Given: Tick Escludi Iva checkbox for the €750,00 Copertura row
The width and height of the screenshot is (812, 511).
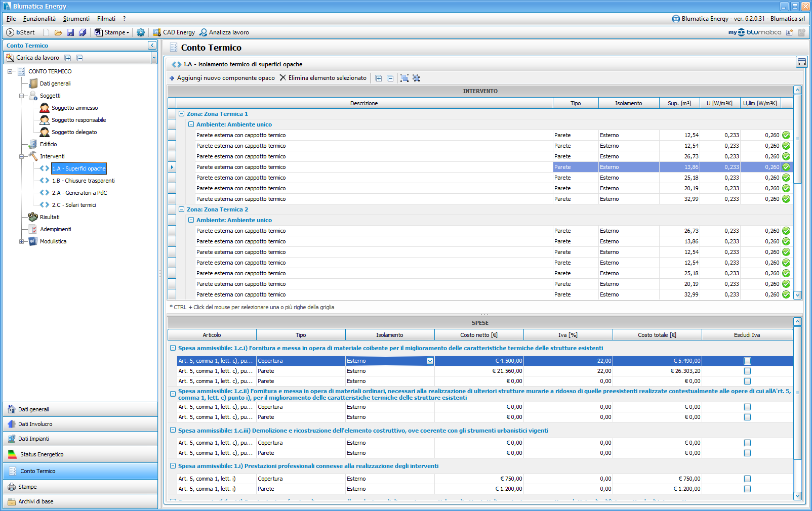Looking at the screenshot, I should tap(747, 479).
